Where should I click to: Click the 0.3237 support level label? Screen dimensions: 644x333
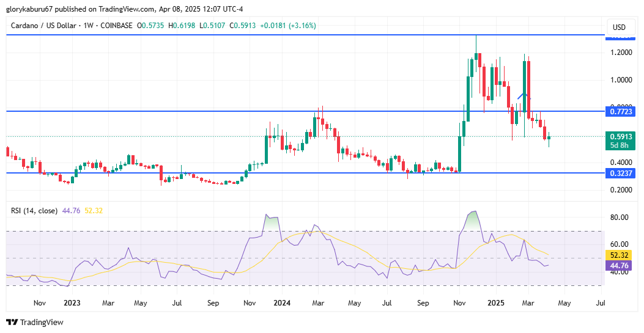pyautogui.click(x=620, y=173)
